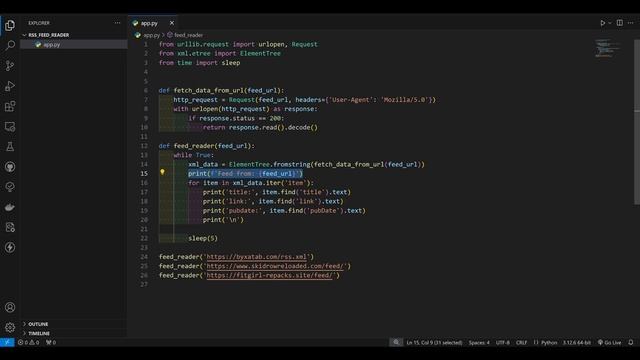
Task: Click the Ln 15, Col 9 cursor position indicator
Action: (434, 342)
